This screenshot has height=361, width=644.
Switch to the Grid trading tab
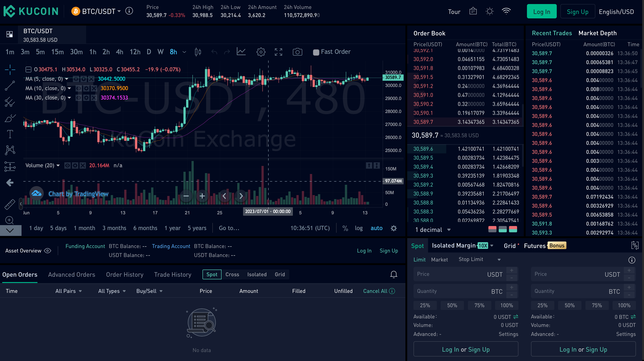(509, 246)
